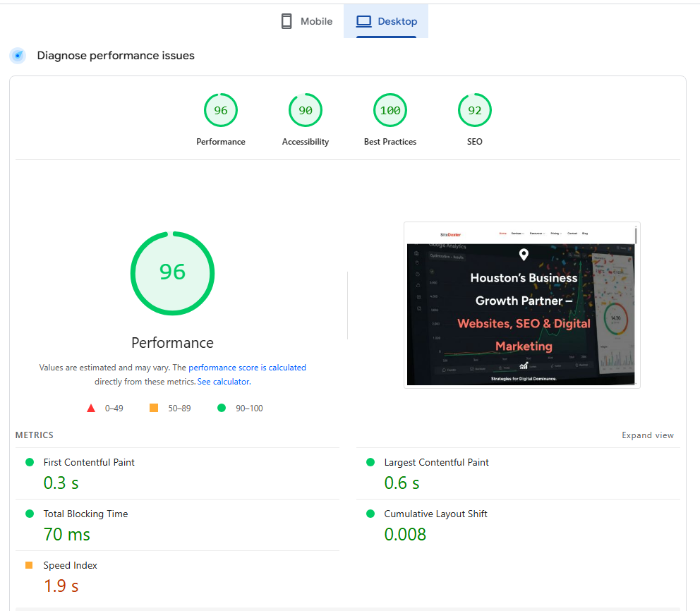Click the 1.9 s Speed Index value
Screen dimensions: 700x611
point(61,586)
